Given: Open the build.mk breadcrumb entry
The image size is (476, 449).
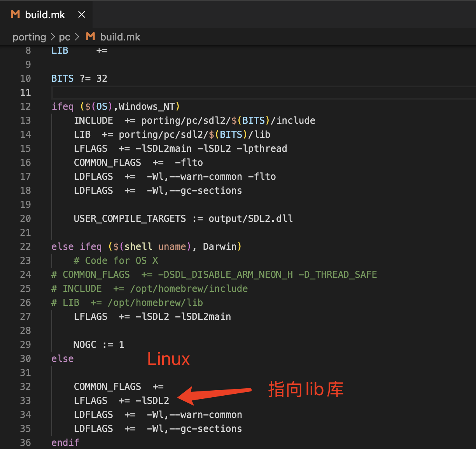Looking at the screenshot, I should coord(120,37).
